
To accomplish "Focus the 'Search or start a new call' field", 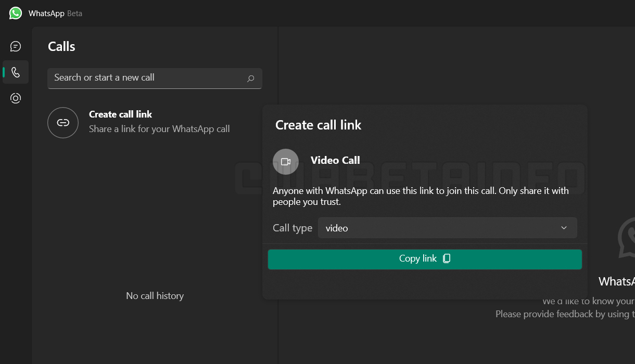I will tap(148, 78).
